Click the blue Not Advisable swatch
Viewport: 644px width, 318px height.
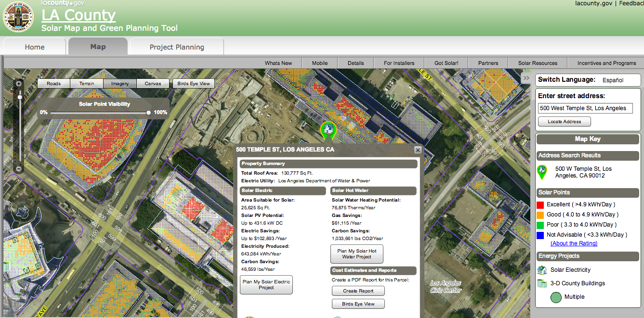540,235
